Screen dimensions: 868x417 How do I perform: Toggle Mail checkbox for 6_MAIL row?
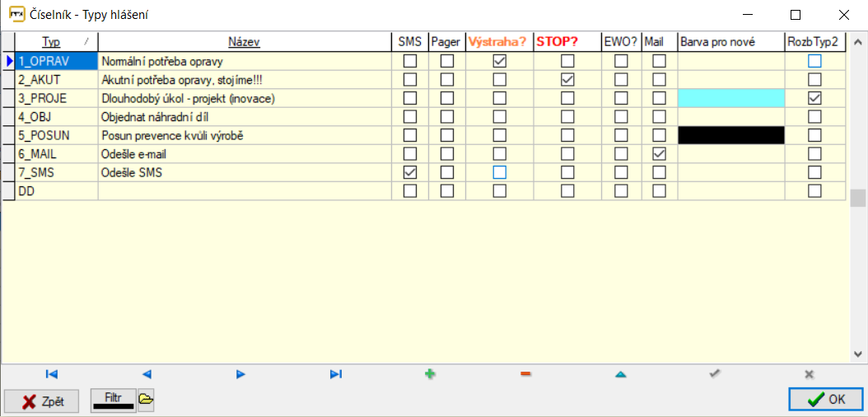(x=659, y=154)
